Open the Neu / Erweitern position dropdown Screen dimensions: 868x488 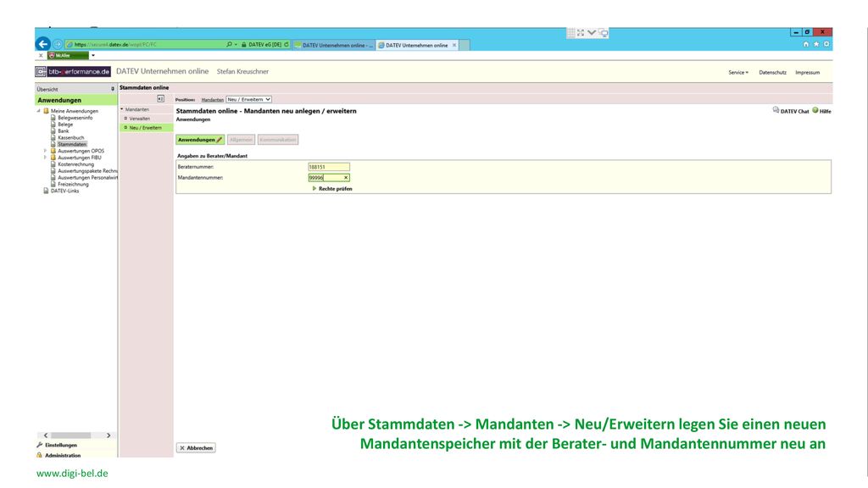tap(248, 100)
